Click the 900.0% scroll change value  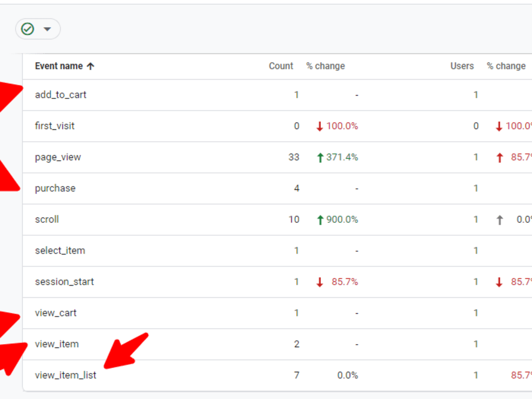pos(342,220)
